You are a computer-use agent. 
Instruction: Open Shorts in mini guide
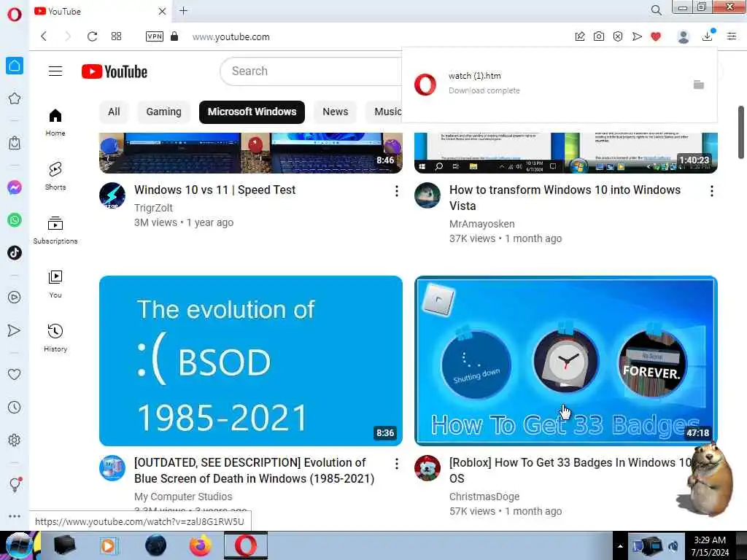coord(55,176)
